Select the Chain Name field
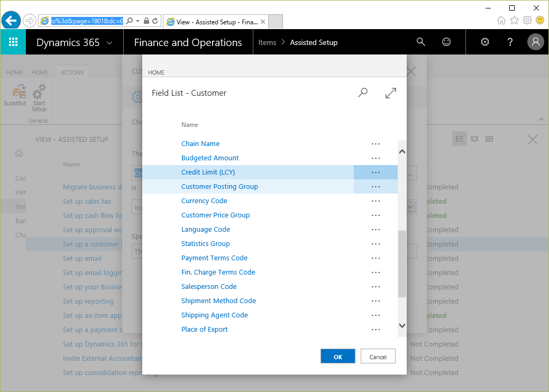The height and width of the screenshot is (392, 549). (200, 144)
